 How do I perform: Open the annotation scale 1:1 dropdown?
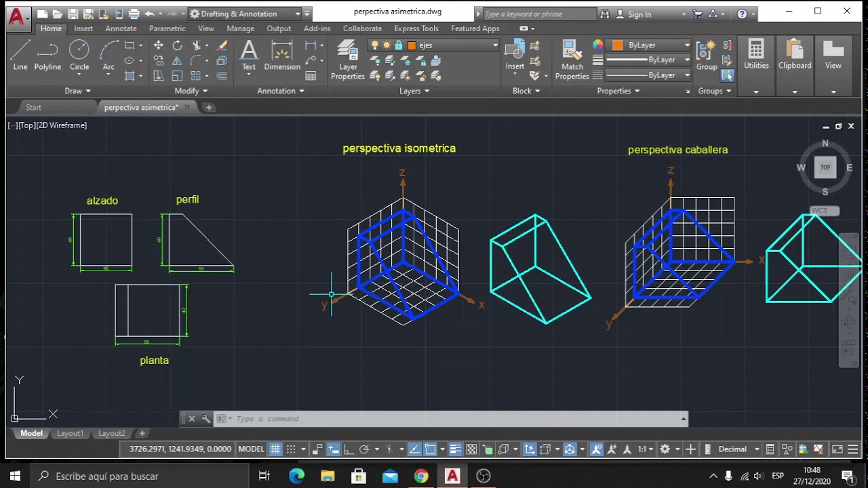(x=645, y=449)
